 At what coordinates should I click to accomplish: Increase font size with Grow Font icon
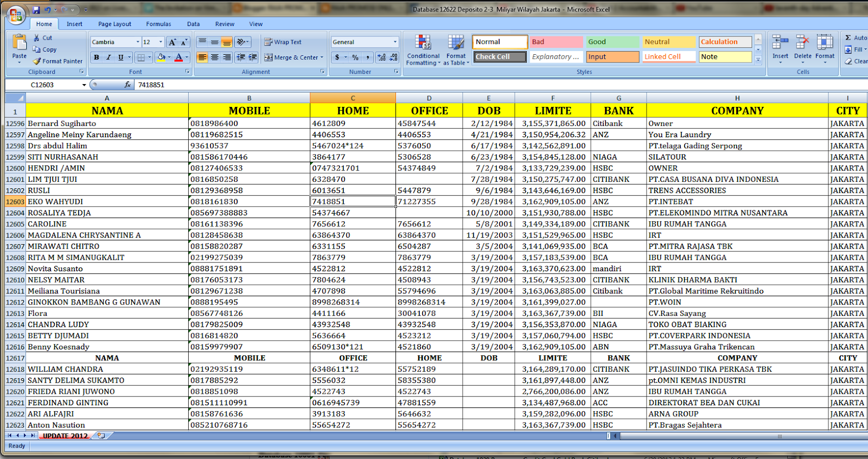point(172,42)
